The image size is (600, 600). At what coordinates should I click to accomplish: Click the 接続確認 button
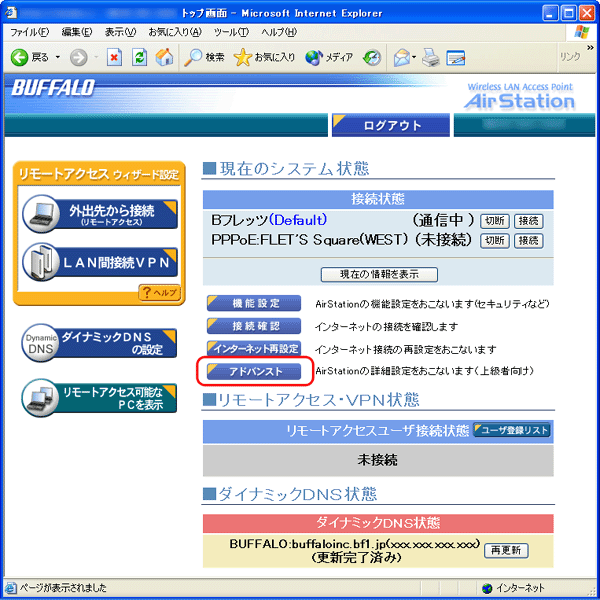254,326
